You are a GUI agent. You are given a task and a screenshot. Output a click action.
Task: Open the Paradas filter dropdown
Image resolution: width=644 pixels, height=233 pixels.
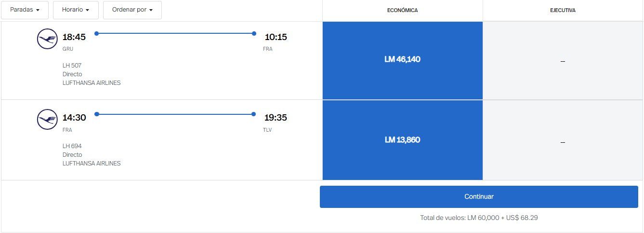pos(25,10)
